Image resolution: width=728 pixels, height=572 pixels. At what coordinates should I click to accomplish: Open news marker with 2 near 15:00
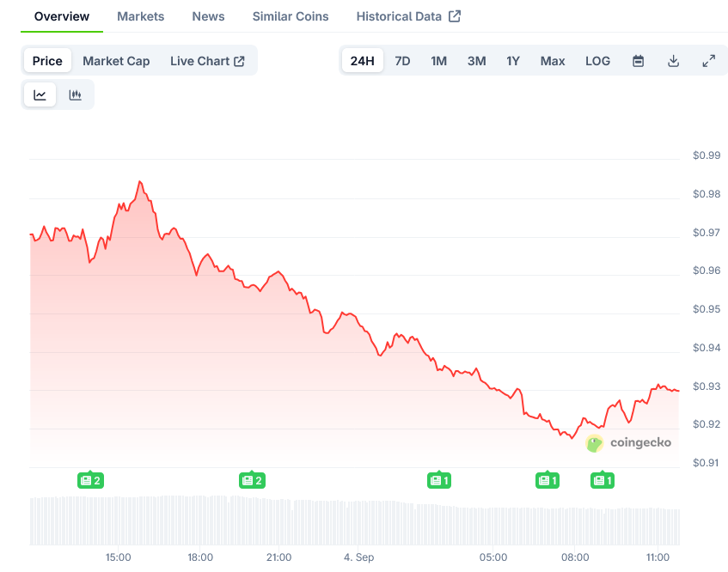pyautogui.click(x=90, y=480)
